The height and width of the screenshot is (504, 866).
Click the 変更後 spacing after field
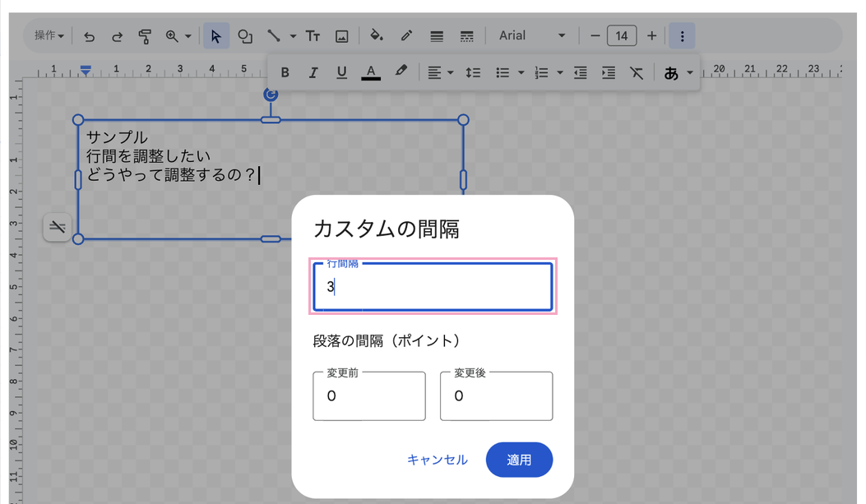pyautogui.click(x=496, y=395)
